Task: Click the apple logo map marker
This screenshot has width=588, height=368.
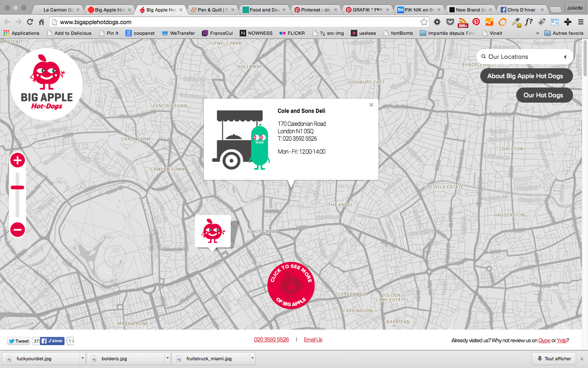Action: [213, 231]
